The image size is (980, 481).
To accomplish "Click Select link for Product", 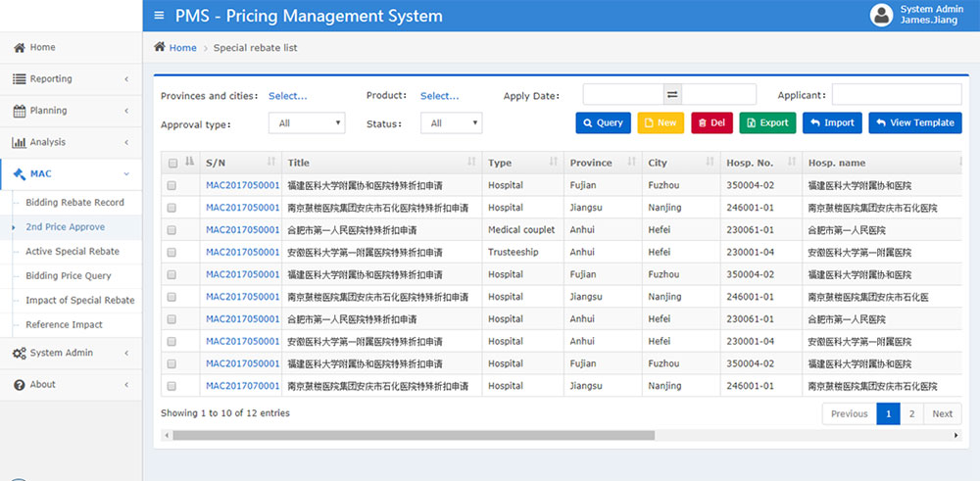I will click(x=439, y=96).
